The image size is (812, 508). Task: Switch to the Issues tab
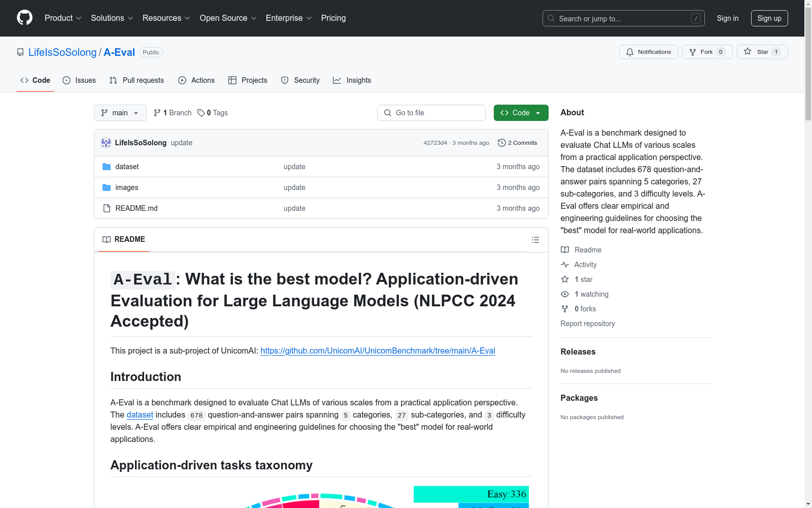(x=79, y=80)
